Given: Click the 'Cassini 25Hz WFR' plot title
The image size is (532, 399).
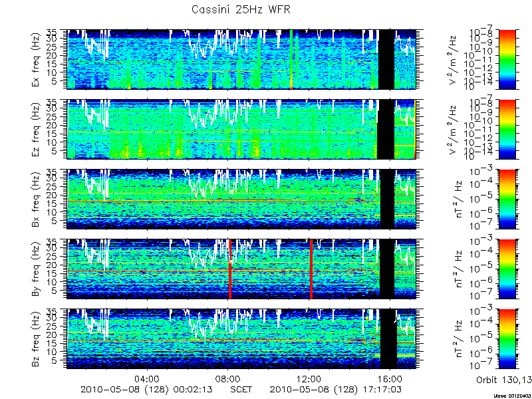Looking at the screenshot, I should point(241,9).
